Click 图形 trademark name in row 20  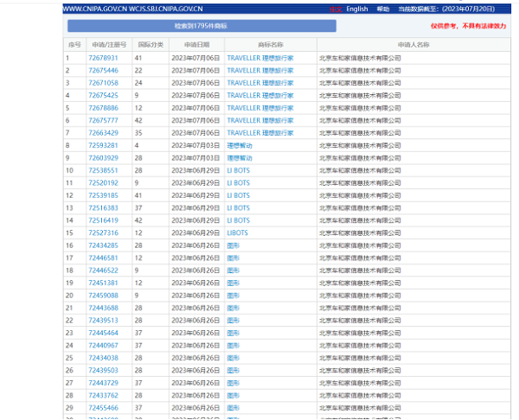coord(233,296)
